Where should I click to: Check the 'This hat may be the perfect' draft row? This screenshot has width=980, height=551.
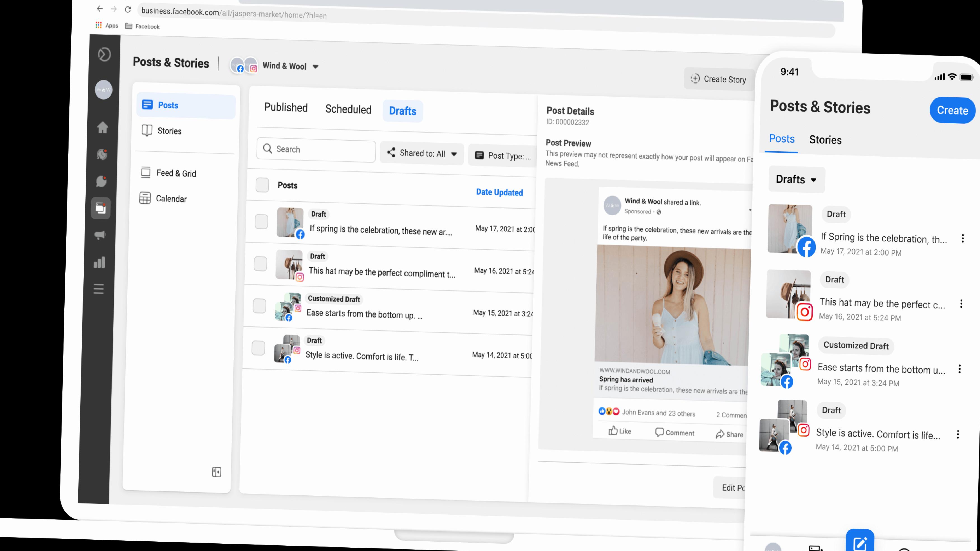[x=260, y=263]
